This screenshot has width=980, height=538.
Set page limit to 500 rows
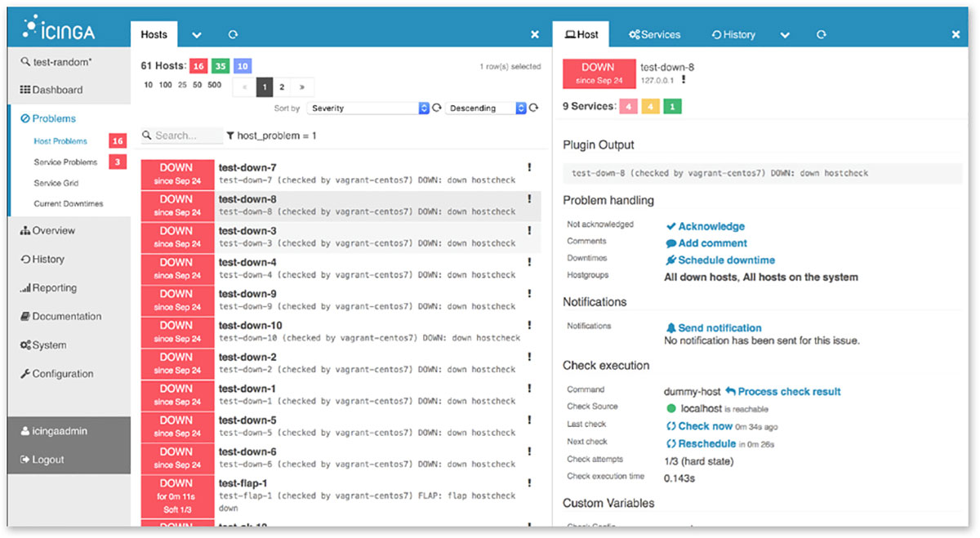pos(215,85)
